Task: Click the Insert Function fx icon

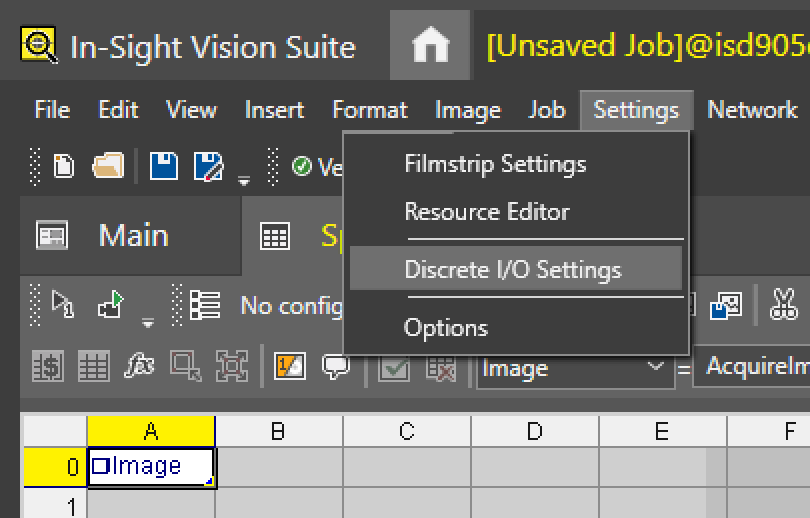Action: click(x=139, y=367)
